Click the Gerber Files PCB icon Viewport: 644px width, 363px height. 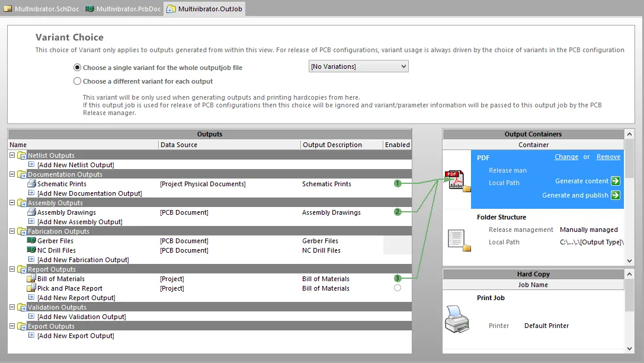click(x=31, y=240)
